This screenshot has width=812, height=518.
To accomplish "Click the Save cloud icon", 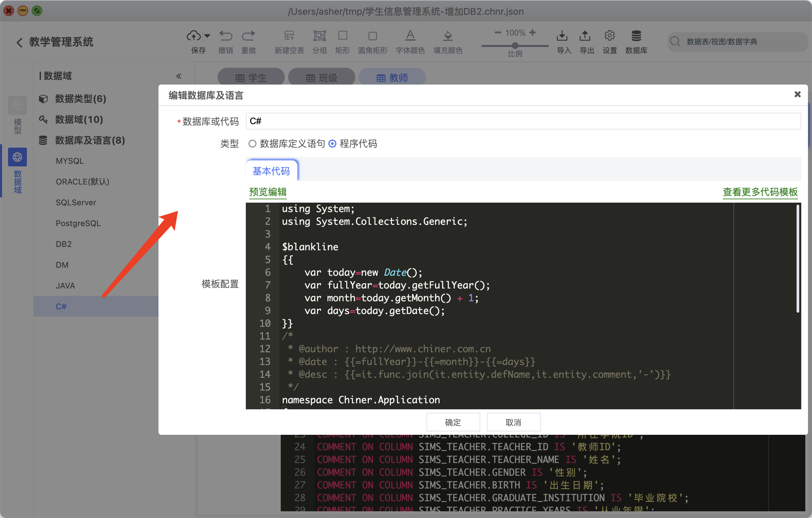I will 193,35.
